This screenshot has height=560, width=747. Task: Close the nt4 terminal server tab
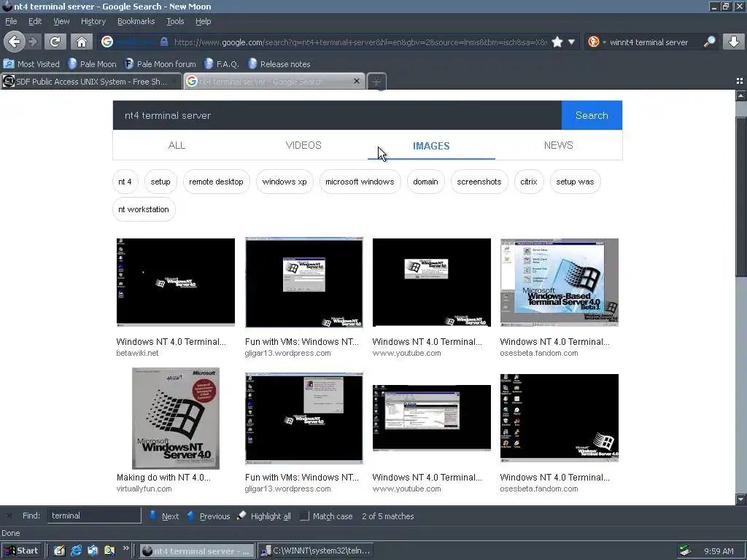pyautogui.click(x=356, y=82)
